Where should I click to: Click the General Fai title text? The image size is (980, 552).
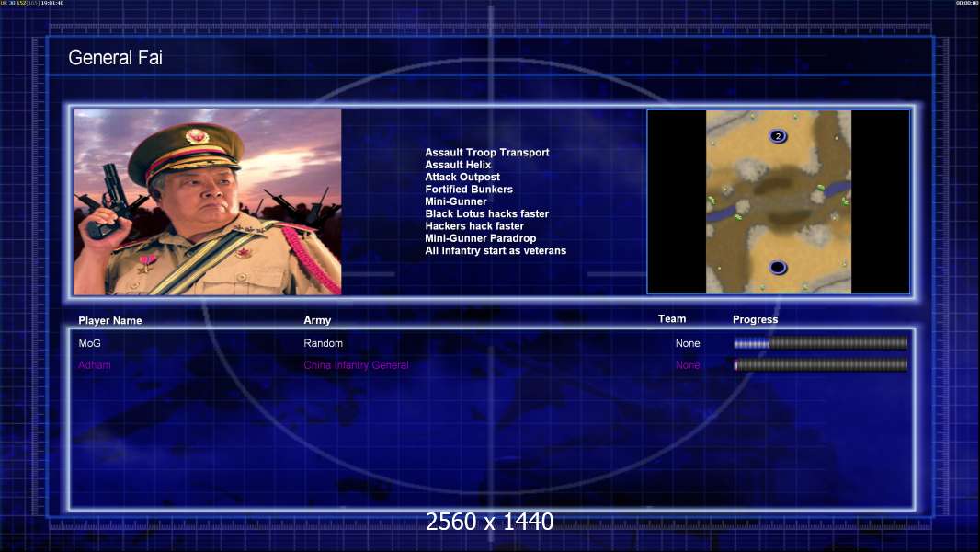click(115, 58)
